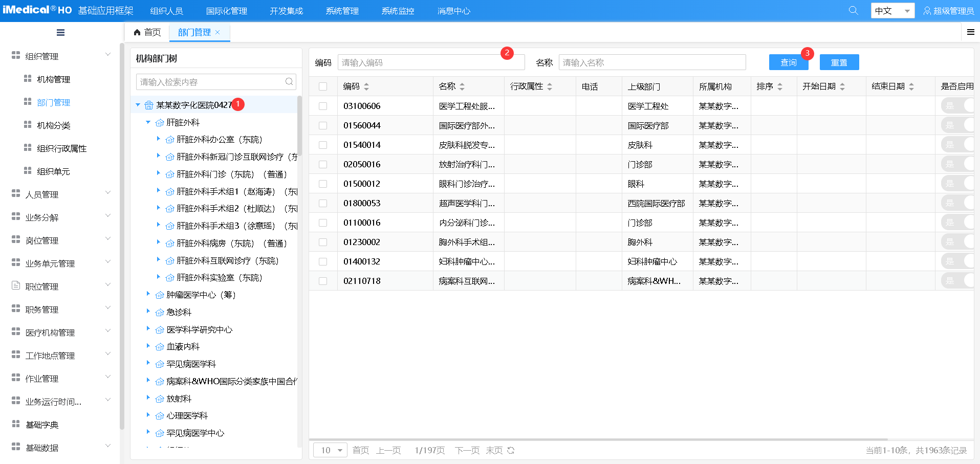Click the refresh icon in pagination bar

click(x=511, y=450)
